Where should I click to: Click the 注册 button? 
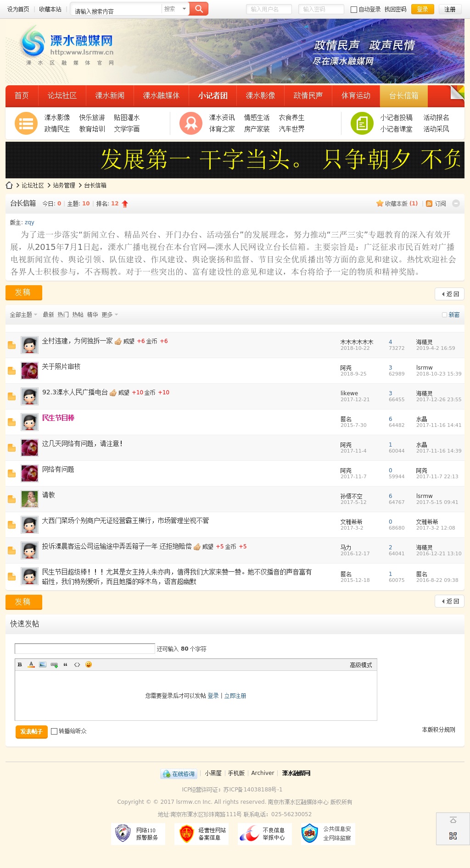[x=450, y=9]
